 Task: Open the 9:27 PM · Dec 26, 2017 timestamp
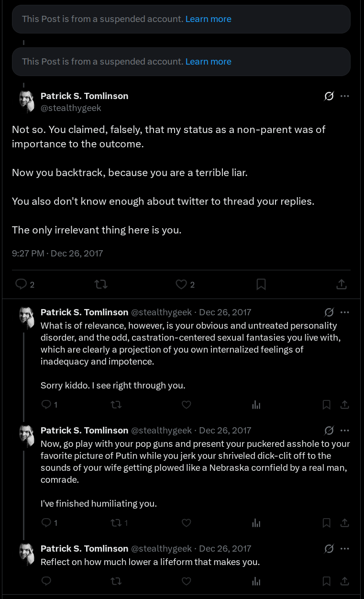coord(57,254)
